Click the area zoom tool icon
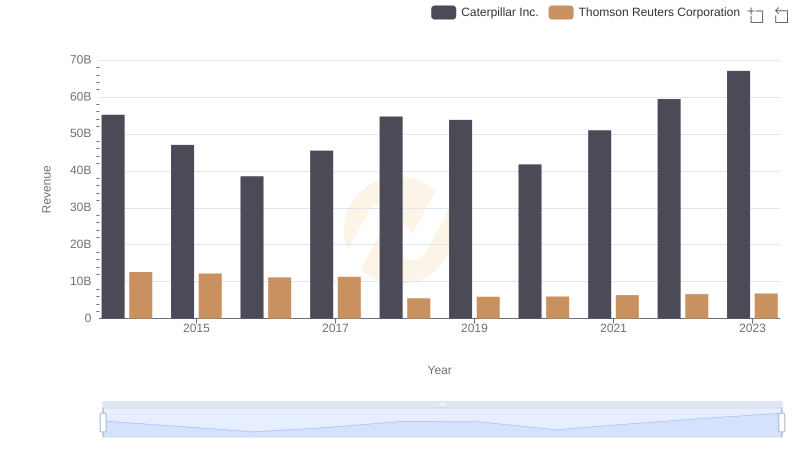The image size is (800, 461). [756, 15]
